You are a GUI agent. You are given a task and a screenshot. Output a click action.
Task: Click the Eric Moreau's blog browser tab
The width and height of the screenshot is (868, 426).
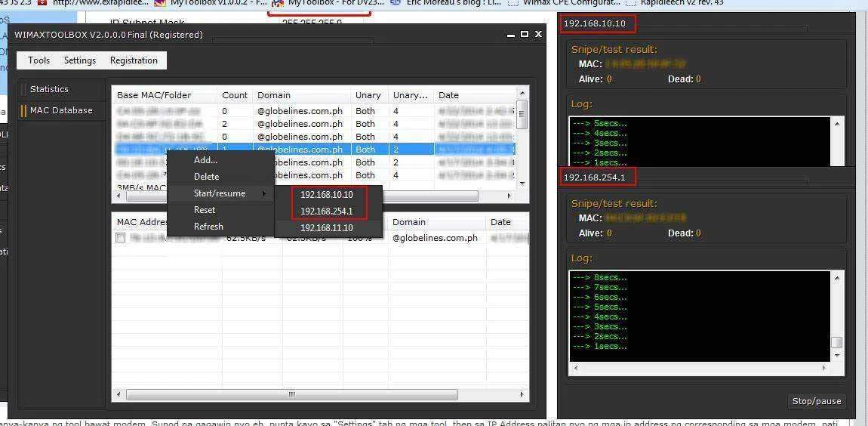click(446, 3)
